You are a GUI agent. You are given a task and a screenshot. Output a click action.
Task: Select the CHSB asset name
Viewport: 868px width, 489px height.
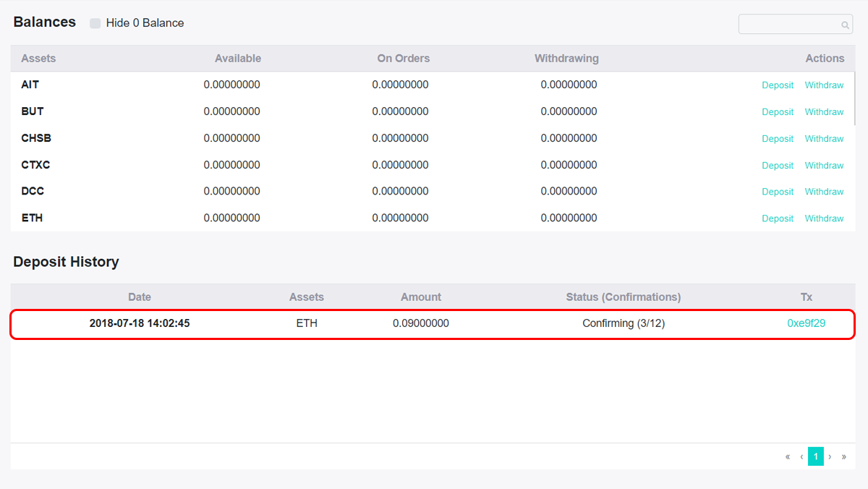pos(36,138)
